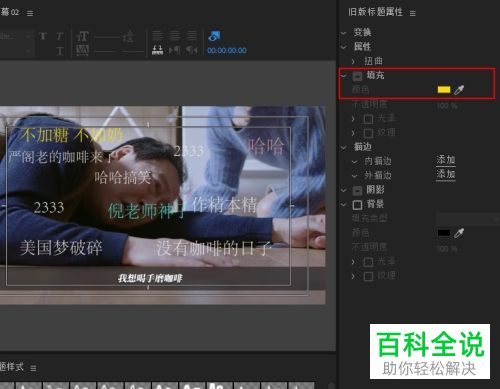Open the 旧版标题属性 panel menu icon
500x389 pixels.
coord(413,13)
